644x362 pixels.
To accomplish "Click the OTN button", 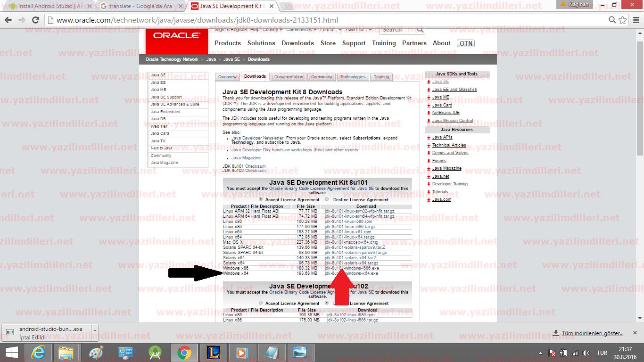I will [x=466, y=43].
